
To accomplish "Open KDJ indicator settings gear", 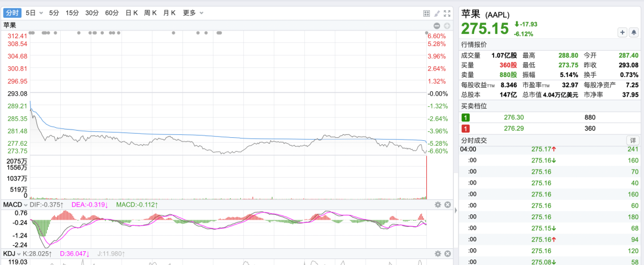I will point(438,254).
